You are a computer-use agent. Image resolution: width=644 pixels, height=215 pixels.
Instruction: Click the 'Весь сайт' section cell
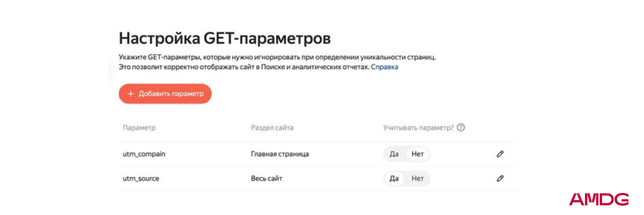coord(267,178)
